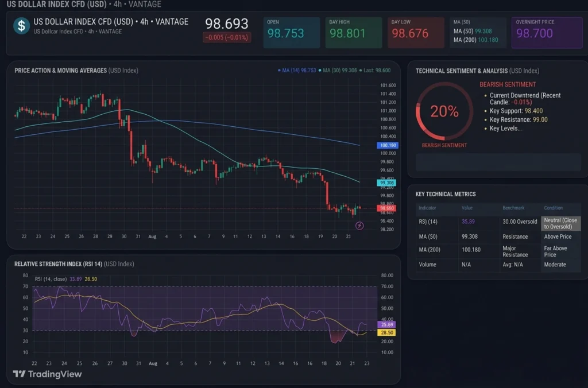
Task: Click date 30 on price chart axis
Action: click(124, 236)
